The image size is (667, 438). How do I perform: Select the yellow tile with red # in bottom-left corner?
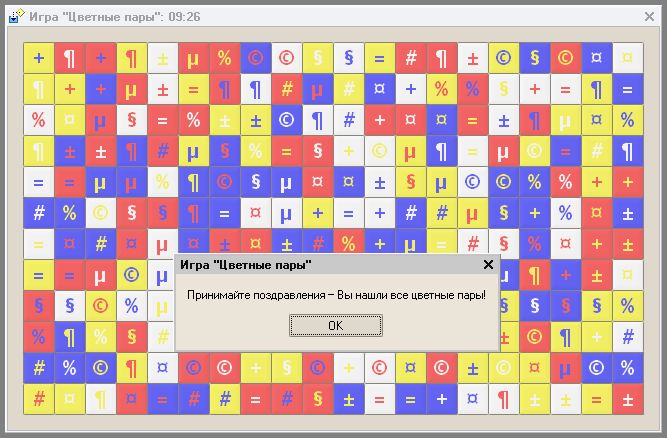point(39,399)
